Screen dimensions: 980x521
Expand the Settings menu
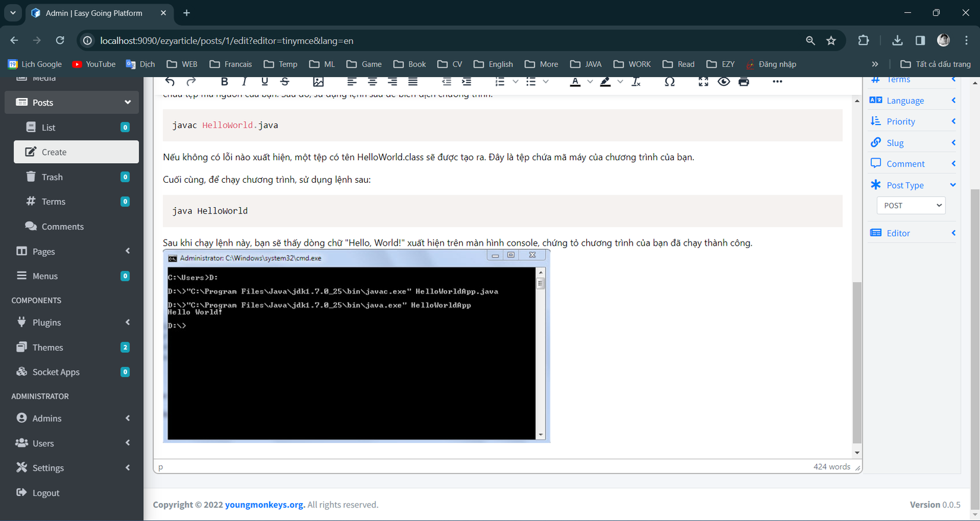72,468
